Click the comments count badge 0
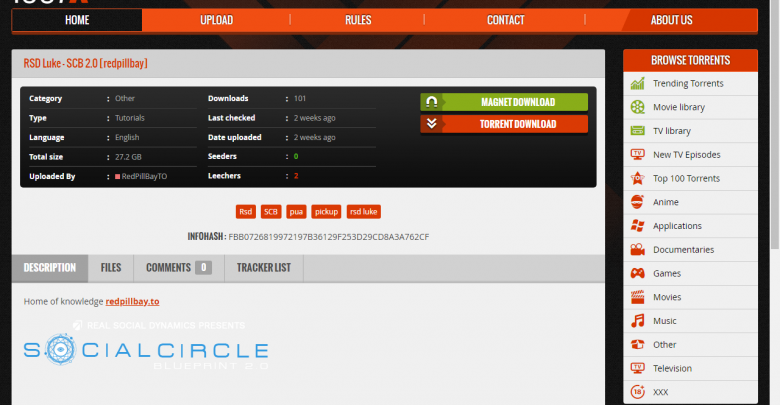780x405 pixels. tap(203, 268)
